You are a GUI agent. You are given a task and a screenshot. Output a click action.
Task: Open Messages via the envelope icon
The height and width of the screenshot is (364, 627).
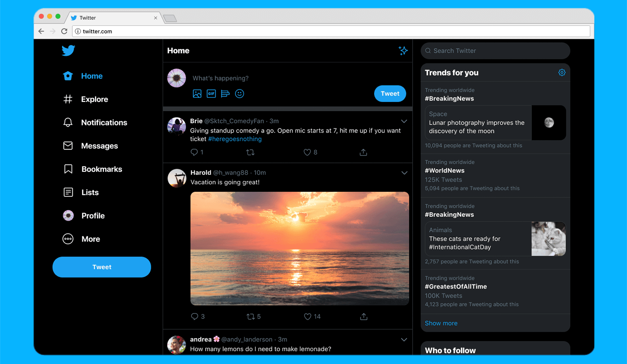68,145
